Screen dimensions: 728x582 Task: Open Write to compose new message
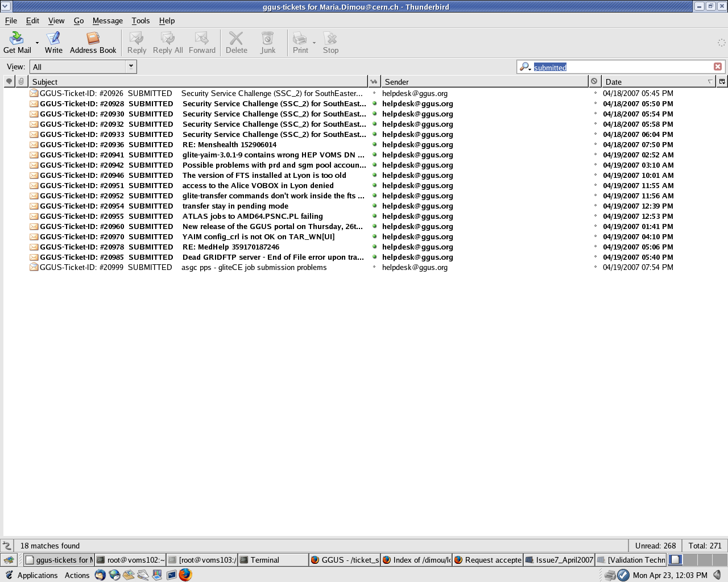click(53, 39)
